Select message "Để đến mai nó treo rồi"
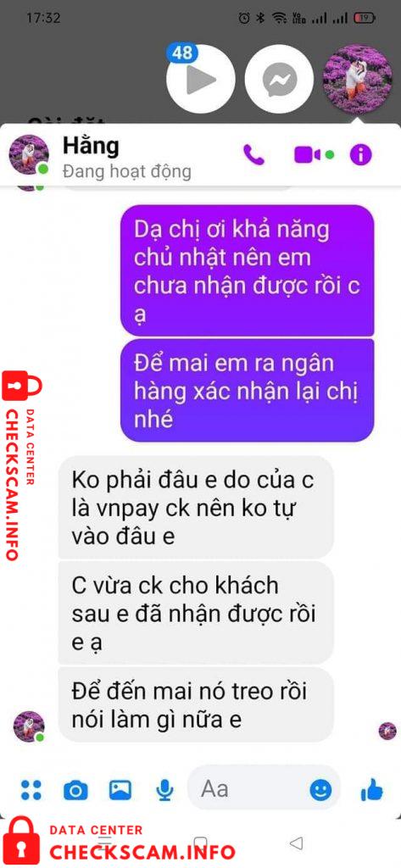The width and height of the screenshot is (401, 868). 196,705
